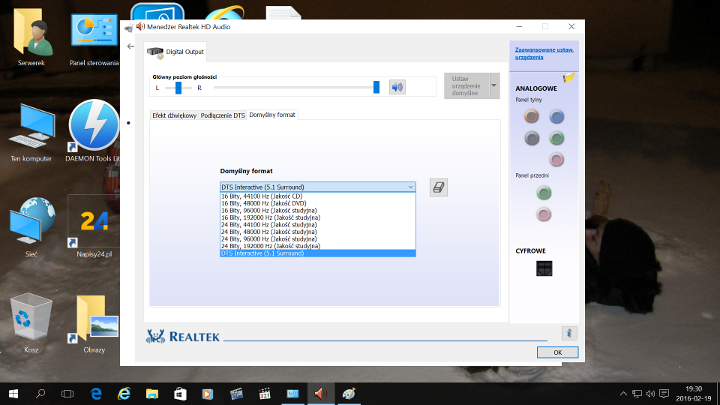Open the Start menu
The image size is (720, 405).
[13, 394]
